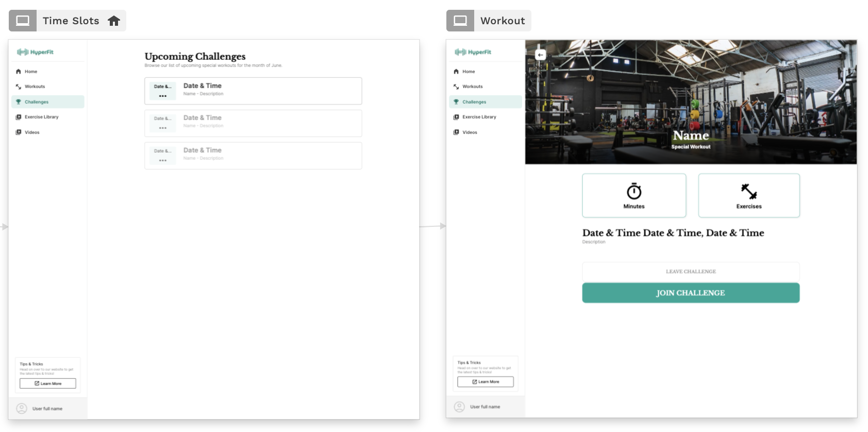868x432 pixels.
Task: Click Learn More in the Workout sidebar
Action: pyautogui.click(x=486, y=382)
